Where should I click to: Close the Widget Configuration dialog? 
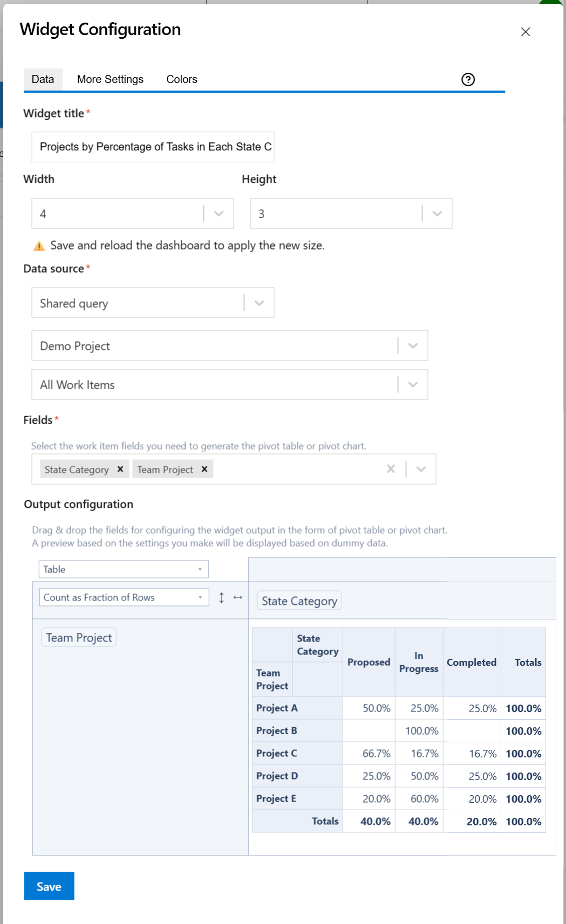[526, 32]
